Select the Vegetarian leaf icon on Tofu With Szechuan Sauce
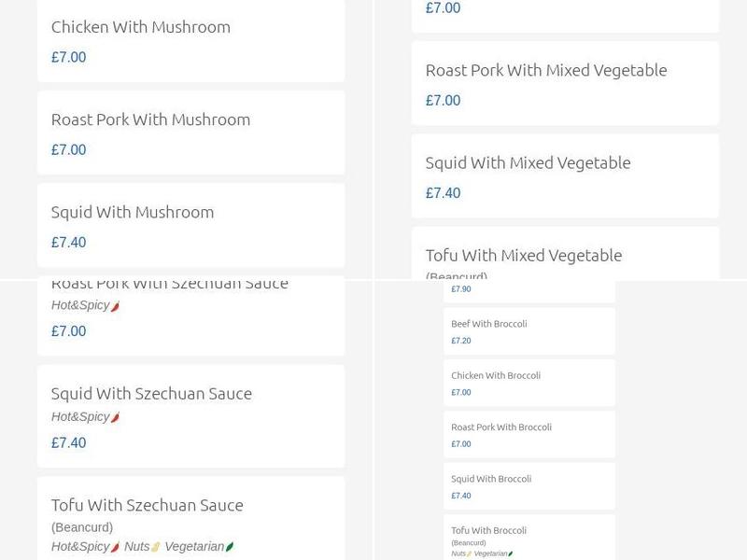The height and width of the screenshot is (560, 747). 231,546
